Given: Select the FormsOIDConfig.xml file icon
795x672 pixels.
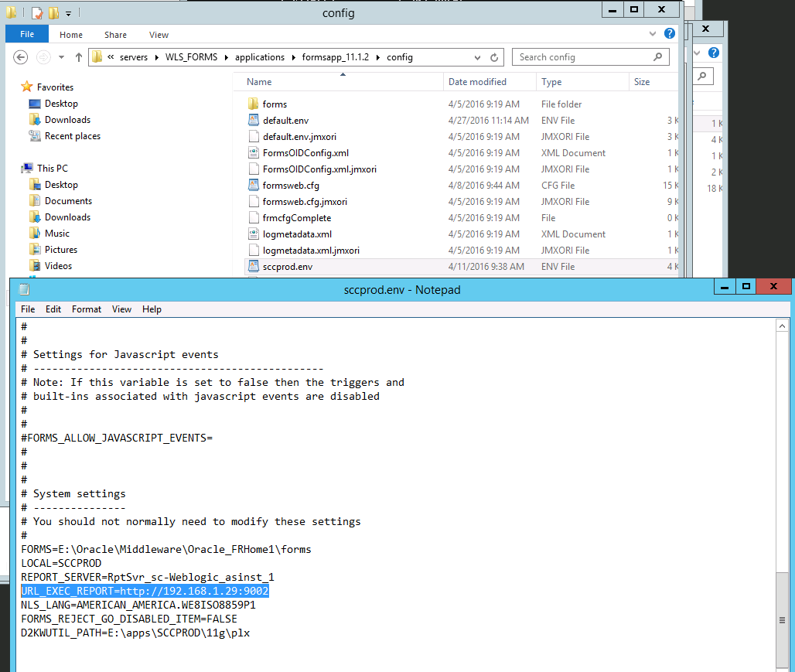Looking at the screenshot, I should 254,152.
